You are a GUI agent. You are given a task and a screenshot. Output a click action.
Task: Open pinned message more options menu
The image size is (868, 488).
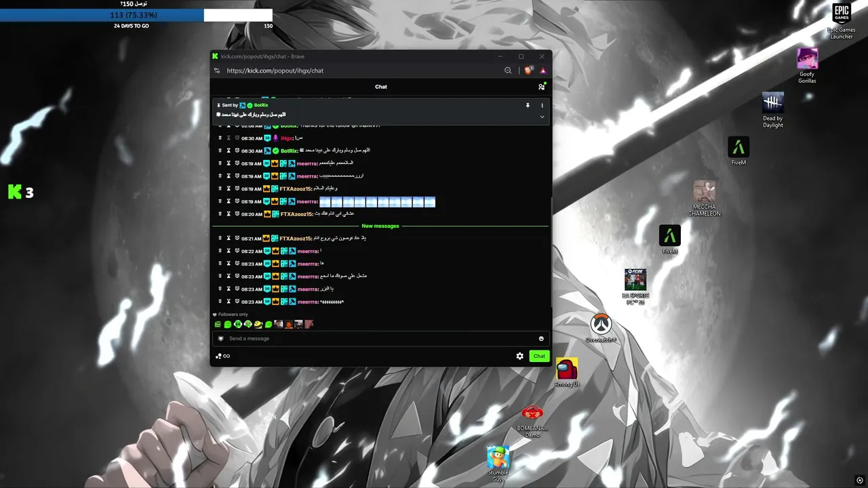[x=542, y=106]
